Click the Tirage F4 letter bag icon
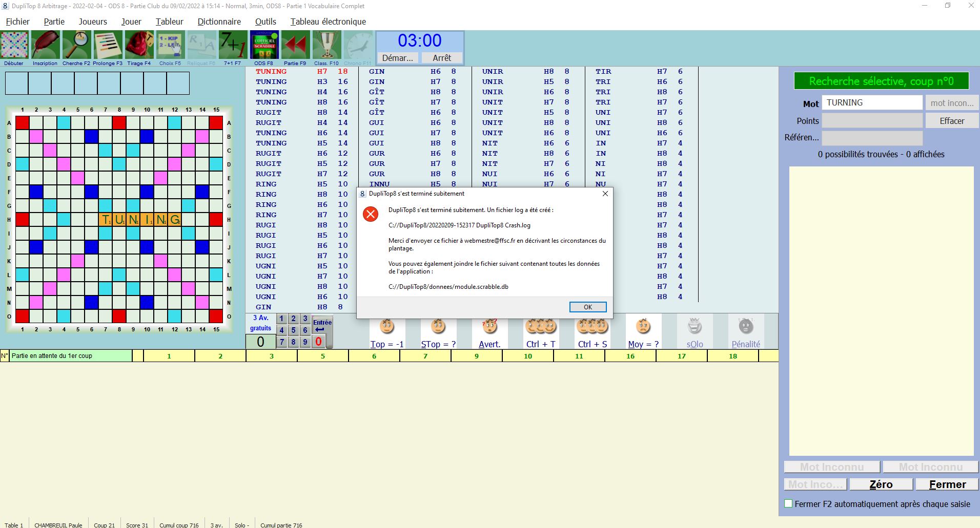 click(x=139, y=46)
